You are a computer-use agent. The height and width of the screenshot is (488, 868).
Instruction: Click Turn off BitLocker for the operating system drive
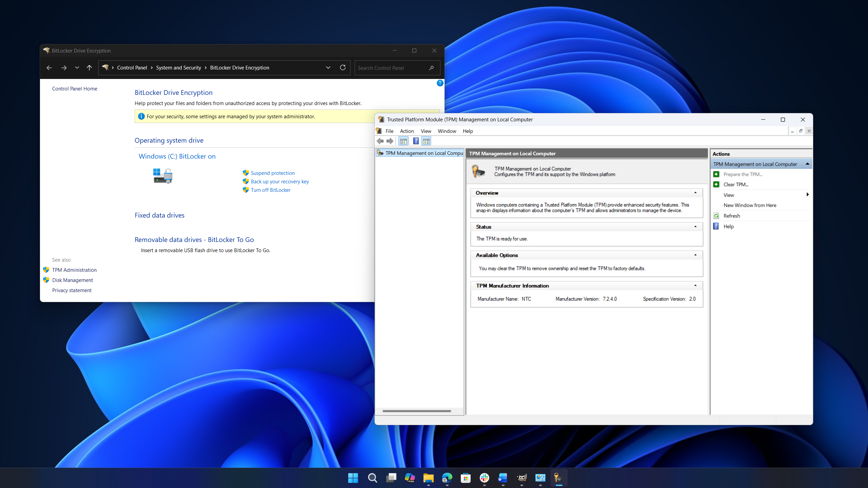tap(270, 190)
